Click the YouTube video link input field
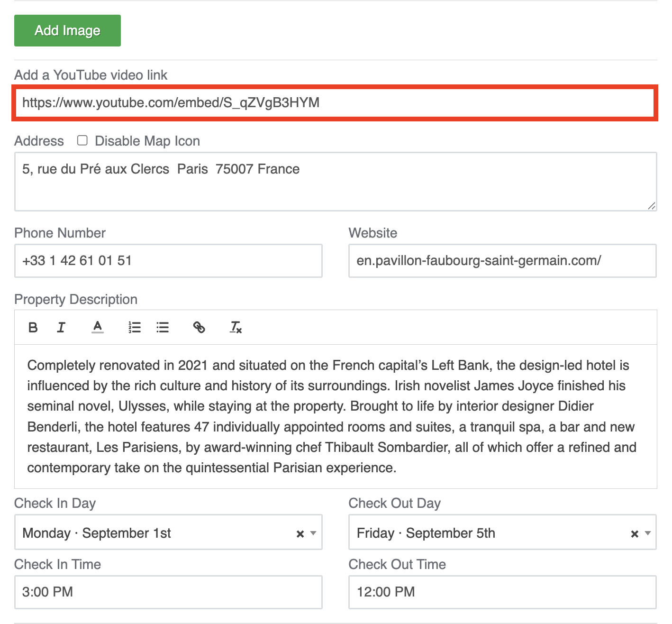 pos(335,103)
